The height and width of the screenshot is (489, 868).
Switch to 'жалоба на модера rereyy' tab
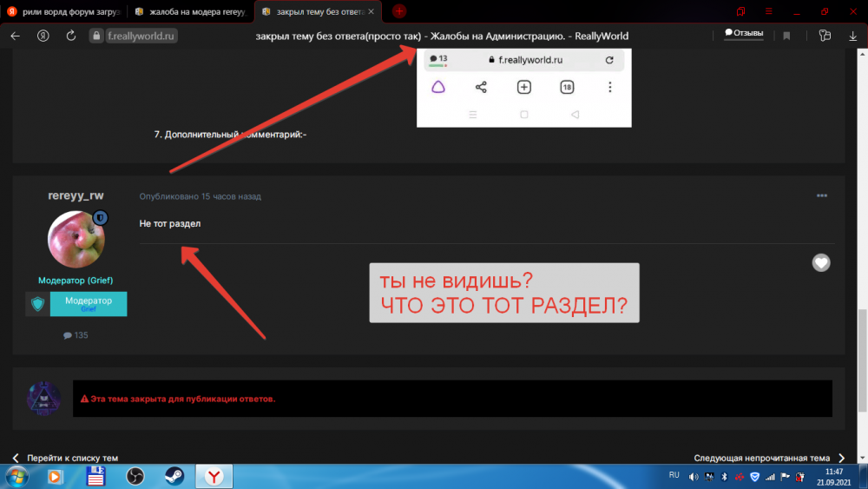190,11
